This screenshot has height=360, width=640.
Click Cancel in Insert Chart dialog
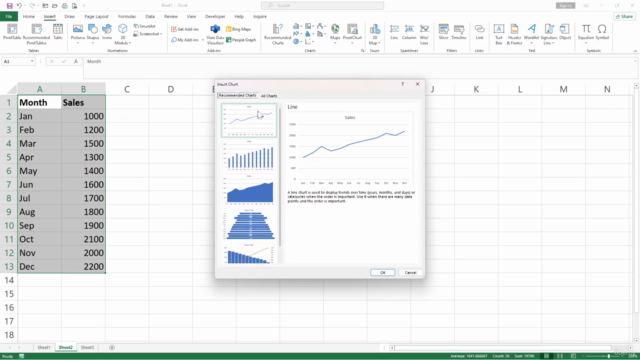tap(410, 273)
